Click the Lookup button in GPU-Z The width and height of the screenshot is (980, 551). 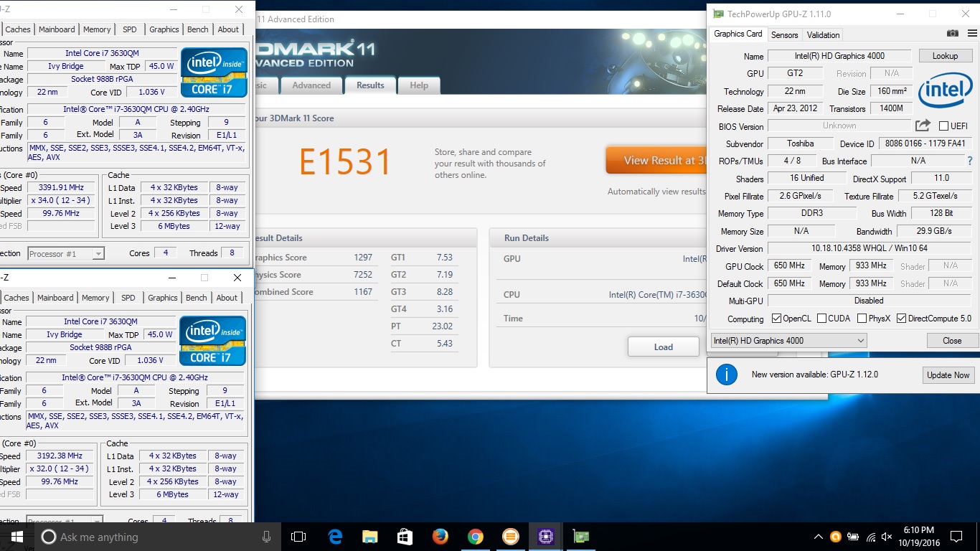tap(945, 56)
